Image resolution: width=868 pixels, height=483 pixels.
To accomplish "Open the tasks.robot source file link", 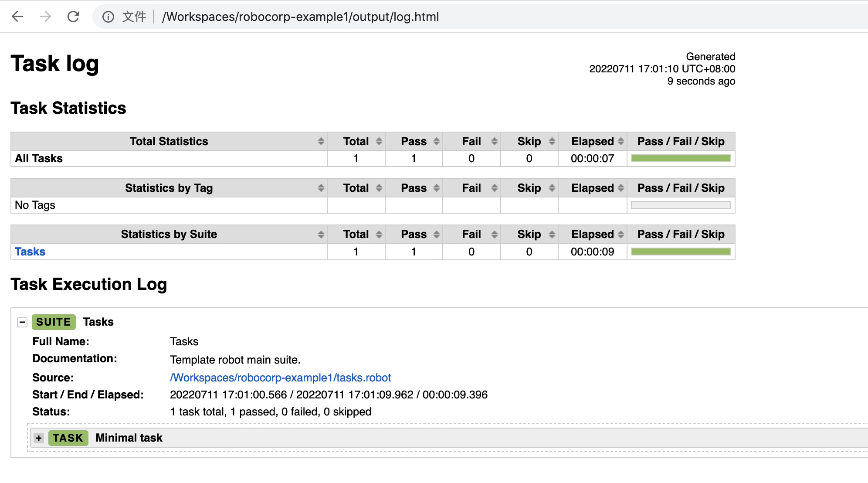I will [x=280, y=378].
